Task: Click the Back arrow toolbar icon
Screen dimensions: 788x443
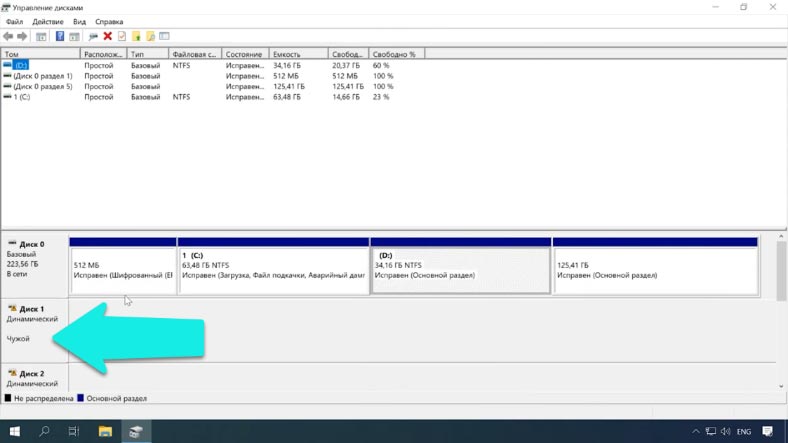Action: coord(9,36)
